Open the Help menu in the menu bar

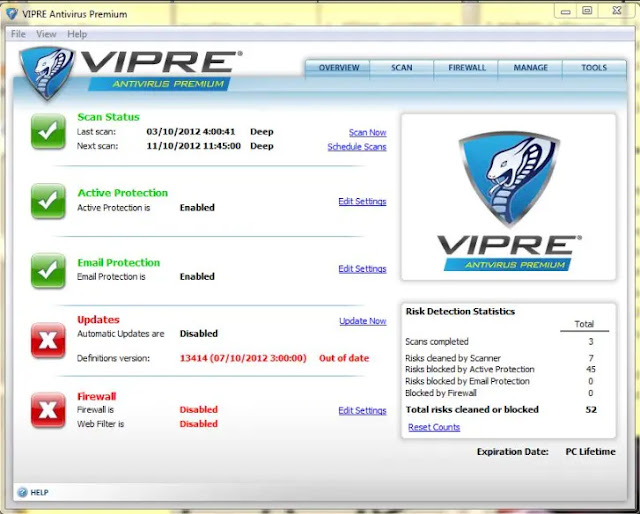(x=77, y=34)
